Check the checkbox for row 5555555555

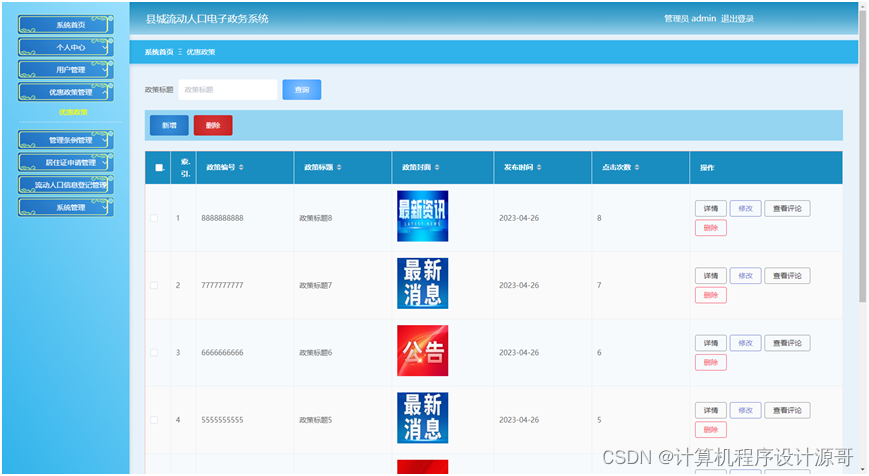pyautogui.click(x=154, y=420)
